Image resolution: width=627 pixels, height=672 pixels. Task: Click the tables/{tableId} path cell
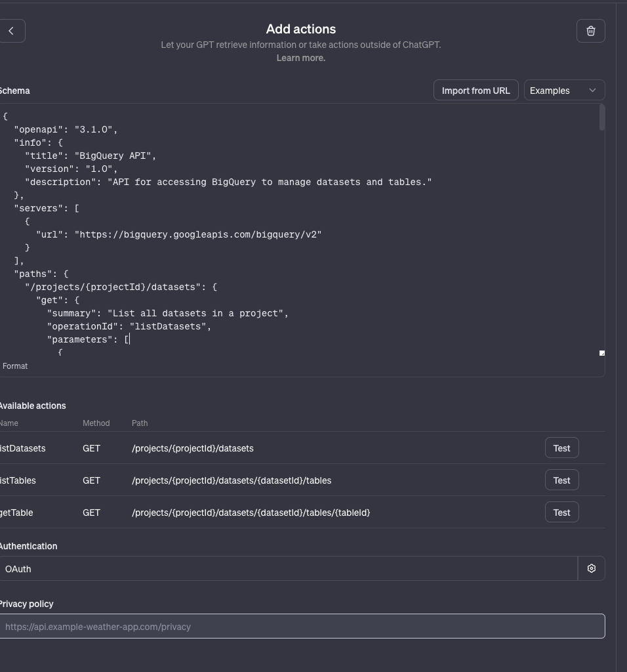point(251,513)
